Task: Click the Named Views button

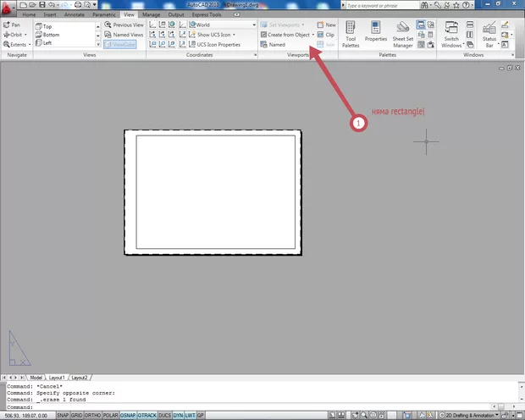Action: click(124, 35)
